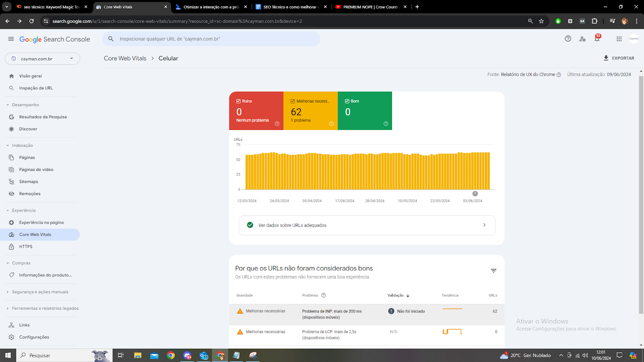Screen dimensions: 644x362
Task: Click the zoom magnifier in address bar
Action: (530, 21)
